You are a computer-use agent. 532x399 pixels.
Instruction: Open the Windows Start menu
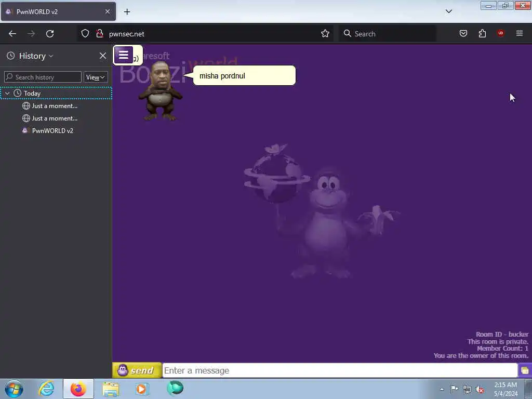pos(14,389)
